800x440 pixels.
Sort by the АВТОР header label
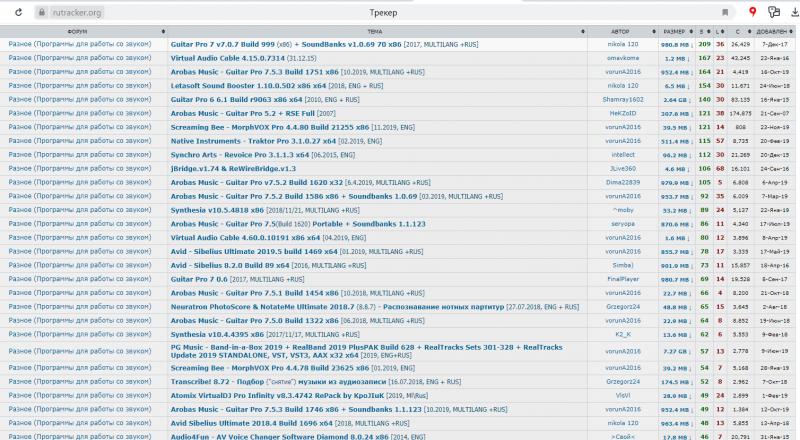pyautogui.click(x=620, y=32)
